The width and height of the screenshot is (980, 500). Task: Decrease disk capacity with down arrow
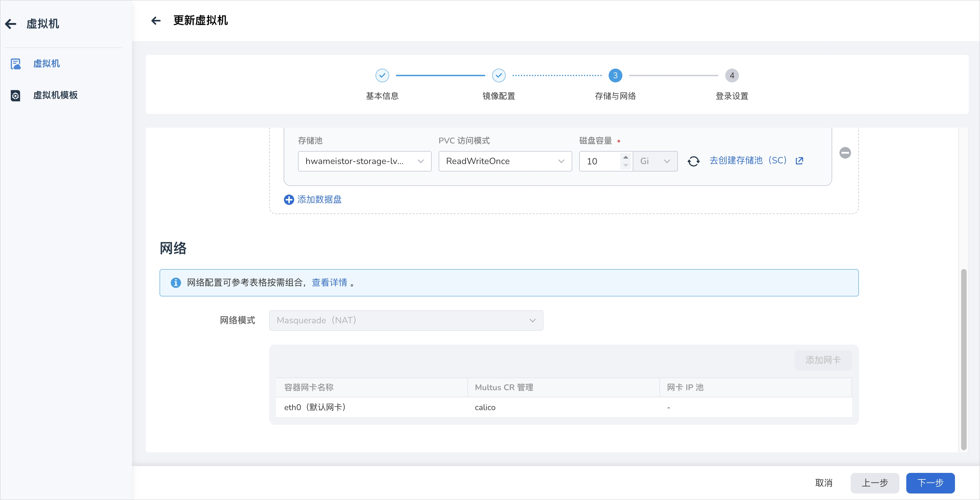tap(625, 165)
